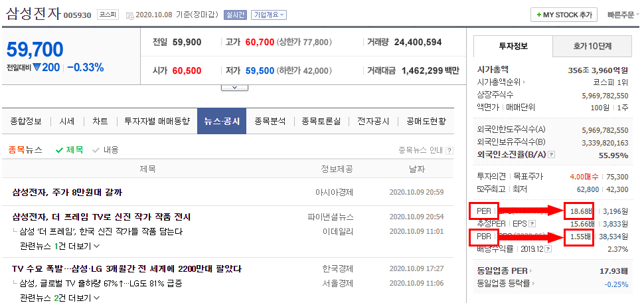Click 고가 value 60,700
The image size is (644, 303).
pos(260,42)
